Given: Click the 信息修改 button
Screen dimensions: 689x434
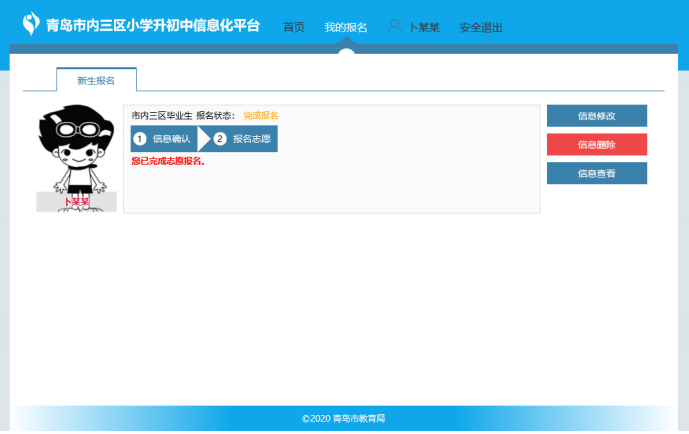Looking at the screenshot, I should point(596,116).
